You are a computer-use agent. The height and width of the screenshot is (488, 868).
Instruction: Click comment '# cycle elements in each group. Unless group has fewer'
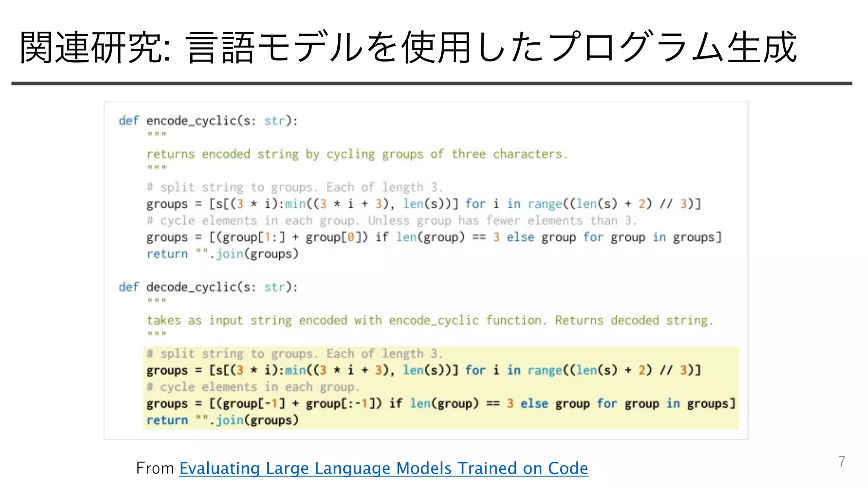pos(392,221)
